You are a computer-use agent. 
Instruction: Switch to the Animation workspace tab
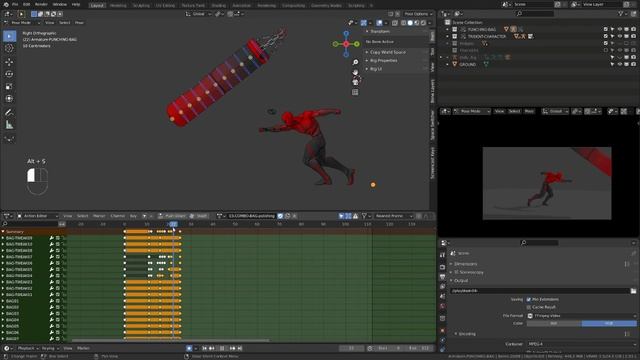click(242, 5)
